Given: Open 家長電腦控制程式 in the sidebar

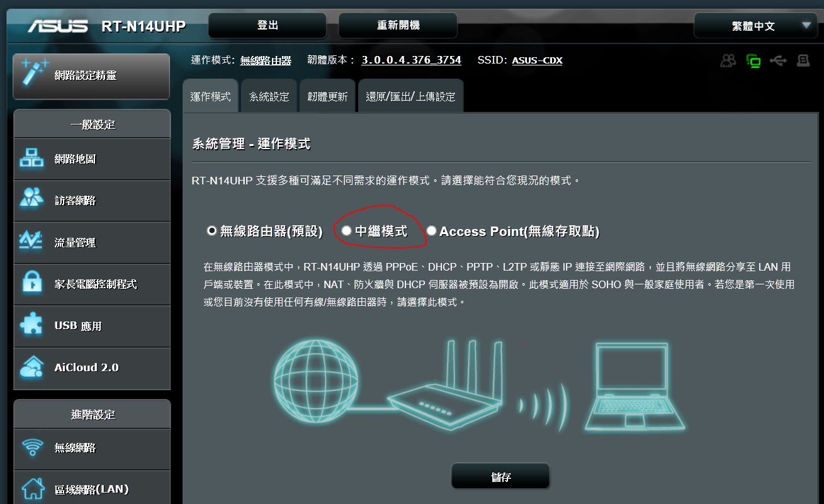Looking at the screenshot, I should 92,283.
